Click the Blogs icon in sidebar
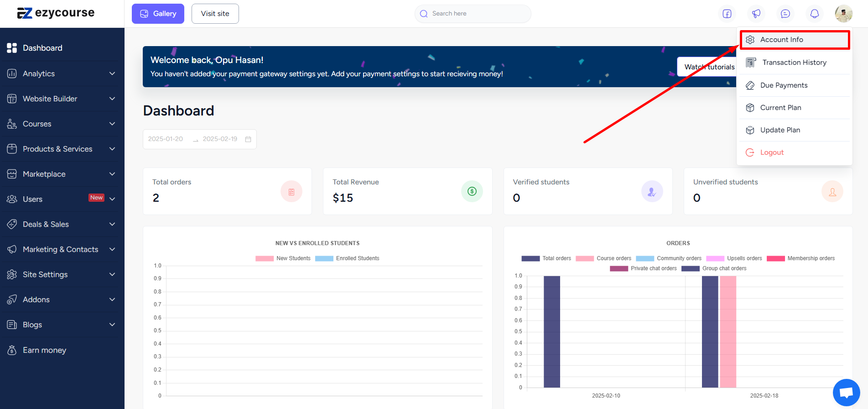 [12, 325]
